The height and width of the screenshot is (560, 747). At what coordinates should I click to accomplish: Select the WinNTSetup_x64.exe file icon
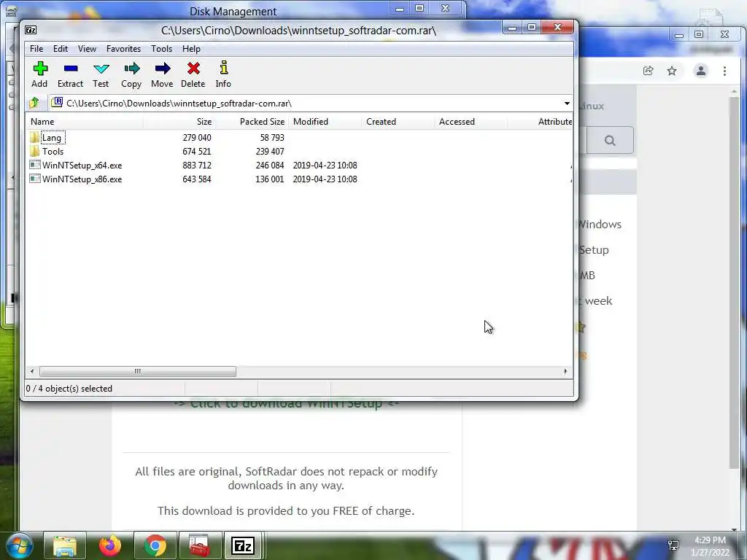coord(35,166)
